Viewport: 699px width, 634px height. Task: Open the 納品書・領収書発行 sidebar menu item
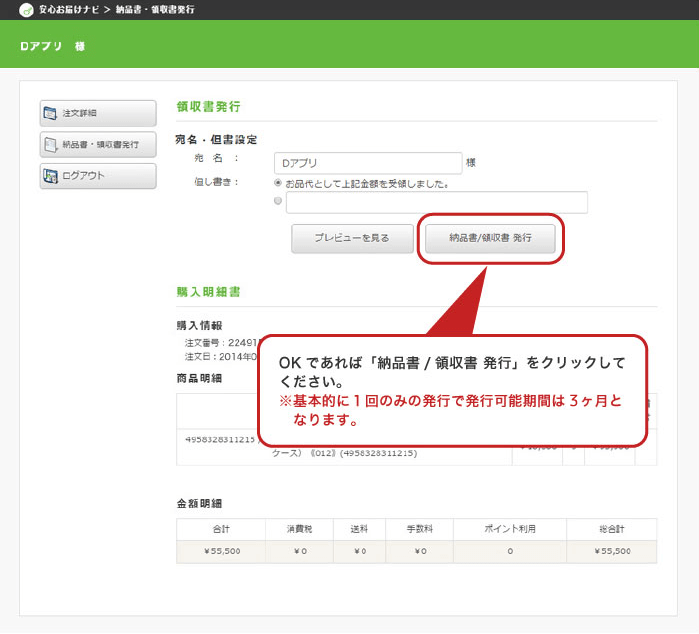click(x=98, y=144)
